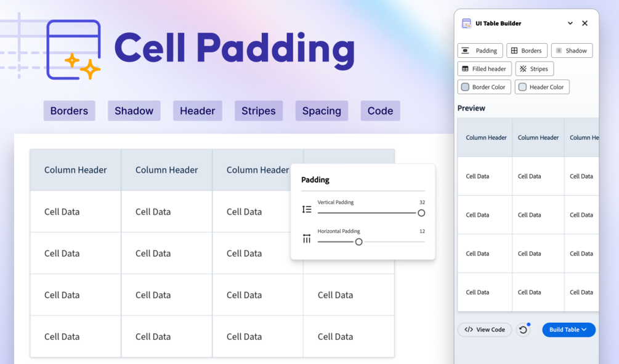Select the Borders tag under the title
Image resolution: width=619 pixels, height=364 pixels.
pos(69,110)
